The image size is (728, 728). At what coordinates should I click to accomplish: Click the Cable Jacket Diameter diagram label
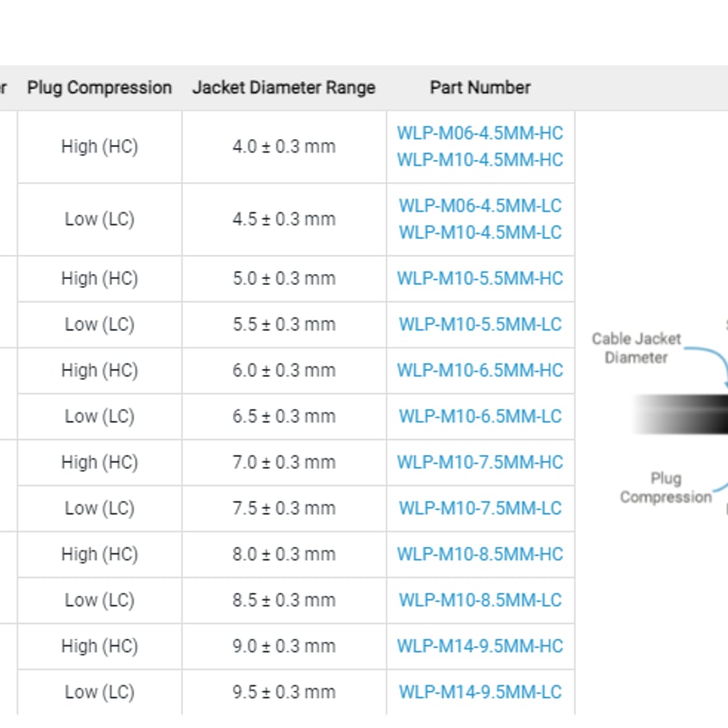pyautogui.click(x=636, y=348)
